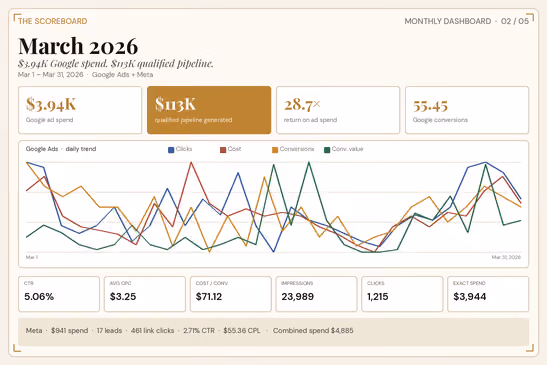Screen dimensions: 547x365
Task: Click the 'Clicks' legend label text
Action: (x=184, y=149)
